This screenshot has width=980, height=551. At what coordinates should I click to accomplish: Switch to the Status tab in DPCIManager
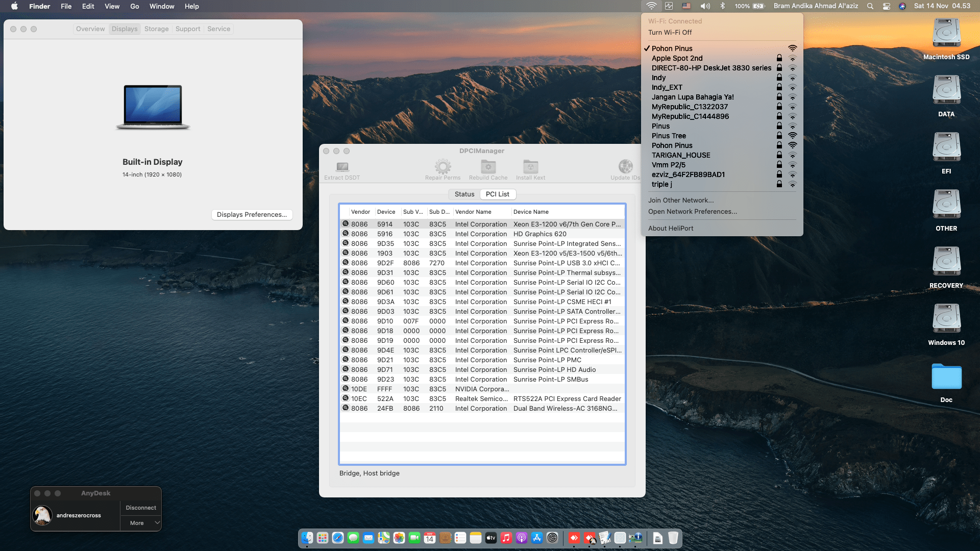[x=464, y=194]
